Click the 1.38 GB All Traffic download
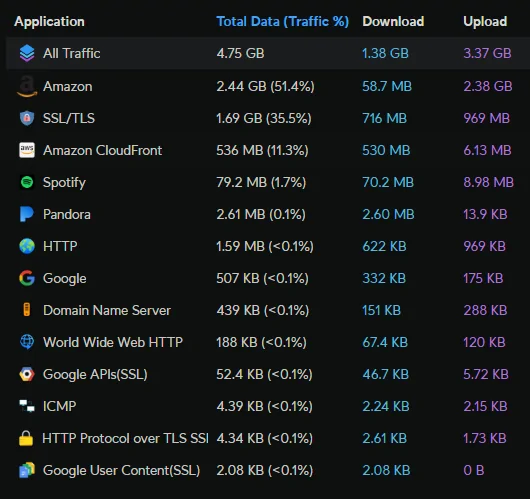This screenshot has width=530, height=499. (385, 53)
